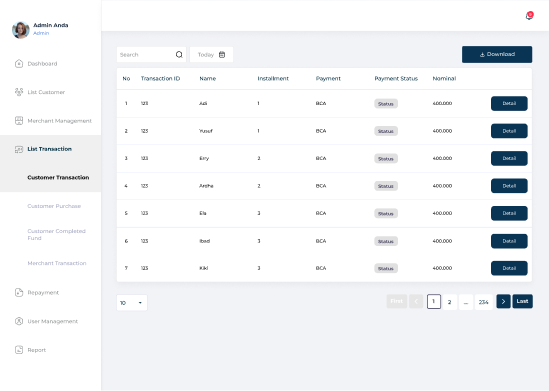This screenshot has height=391, width=549.
Task: Click the download arrow icon
Action: (482, 55)
